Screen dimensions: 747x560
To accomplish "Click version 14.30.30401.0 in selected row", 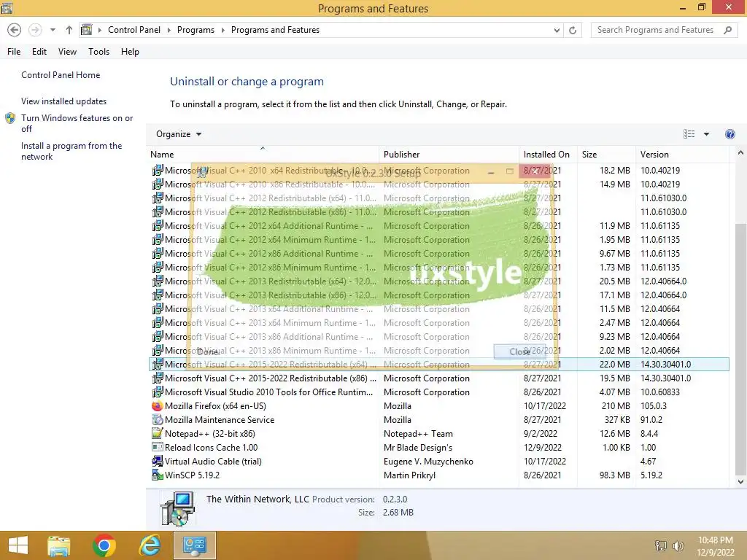I will coord(665,365).
